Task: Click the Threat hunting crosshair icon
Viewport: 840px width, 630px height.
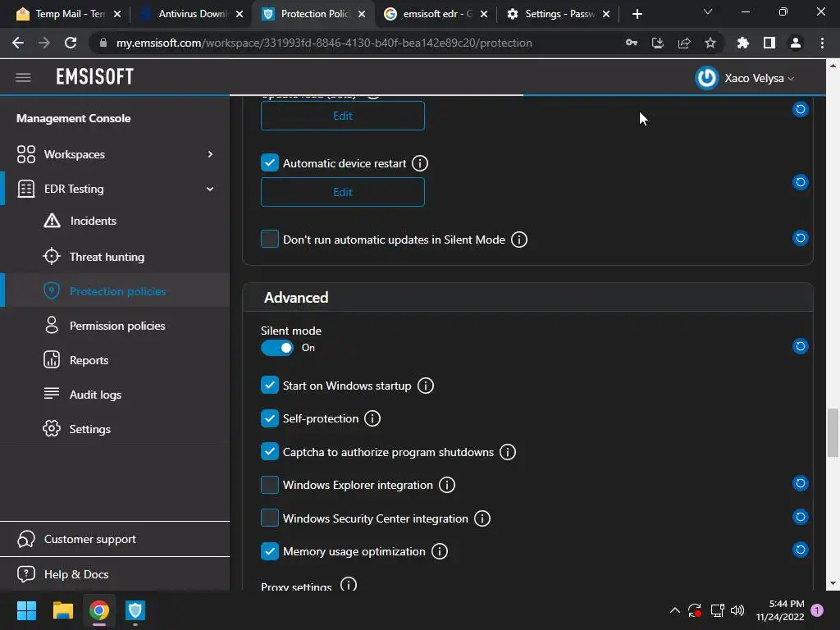Action: click(x=52, y=257)
